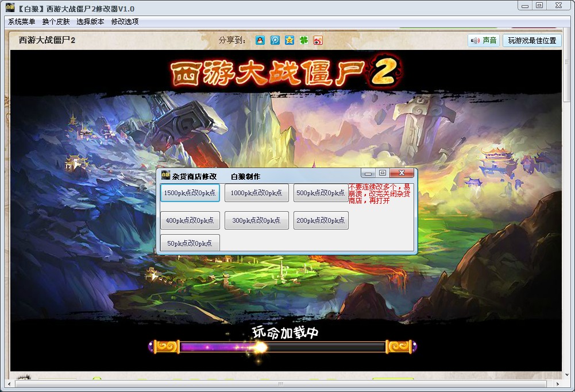Share via green clover icon

coord(304,40)
